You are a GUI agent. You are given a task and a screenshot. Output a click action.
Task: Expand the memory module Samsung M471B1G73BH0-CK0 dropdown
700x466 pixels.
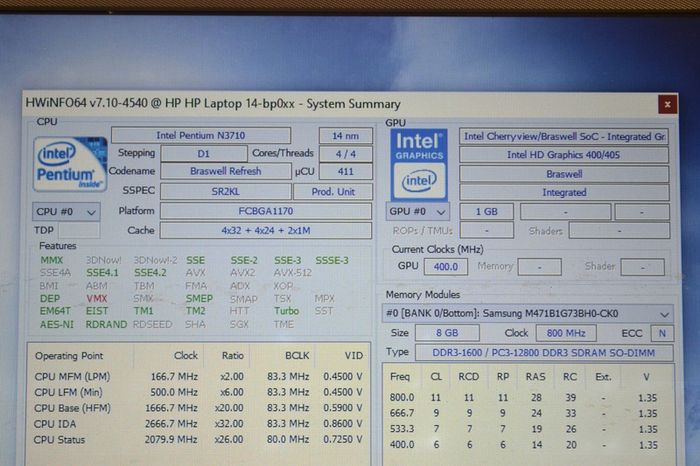(528, 313)
